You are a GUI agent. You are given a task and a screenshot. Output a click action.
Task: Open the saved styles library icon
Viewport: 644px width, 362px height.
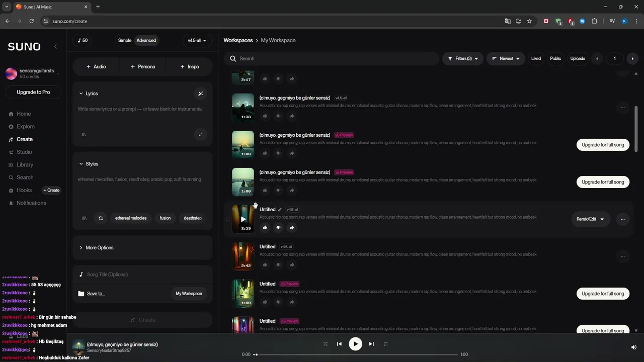point(85,218)
